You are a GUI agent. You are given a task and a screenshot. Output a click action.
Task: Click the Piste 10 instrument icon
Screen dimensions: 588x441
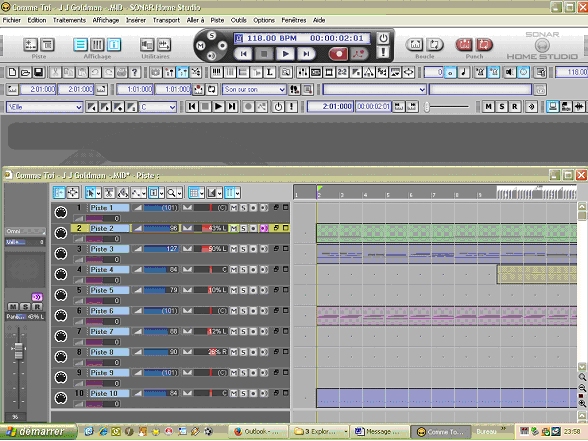(61, 398)
